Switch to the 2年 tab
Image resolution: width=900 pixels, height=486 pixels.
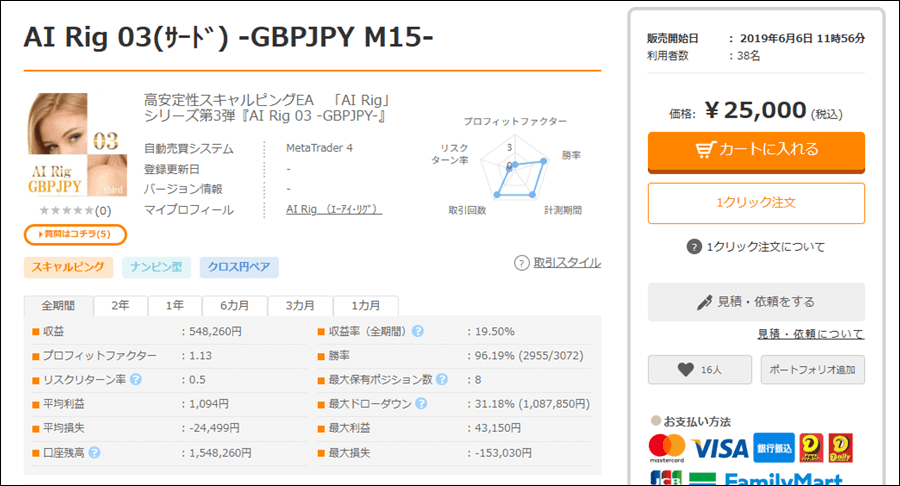tap(120, 306)
